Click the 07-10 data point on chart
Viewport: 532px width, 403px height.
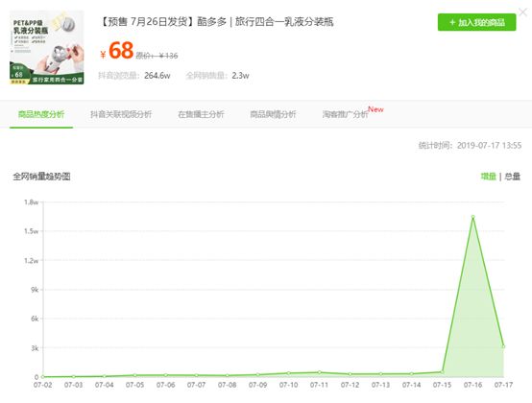point(289,373)
